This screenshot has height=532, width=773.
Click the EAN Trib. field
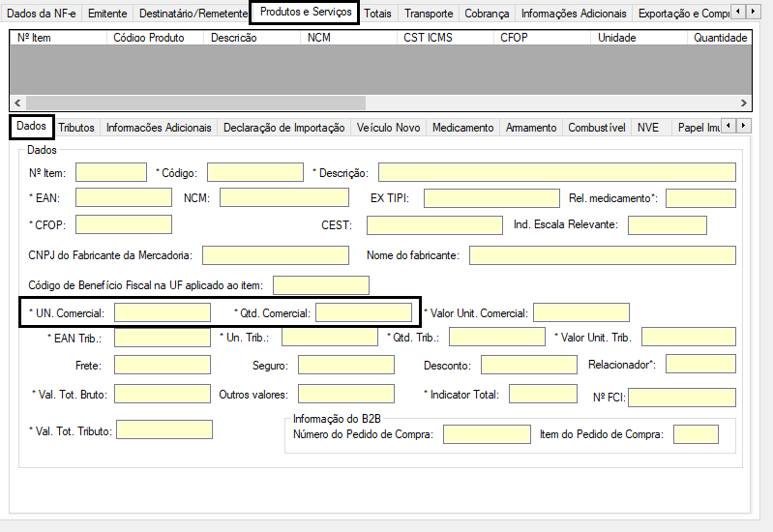click(163, 338)
